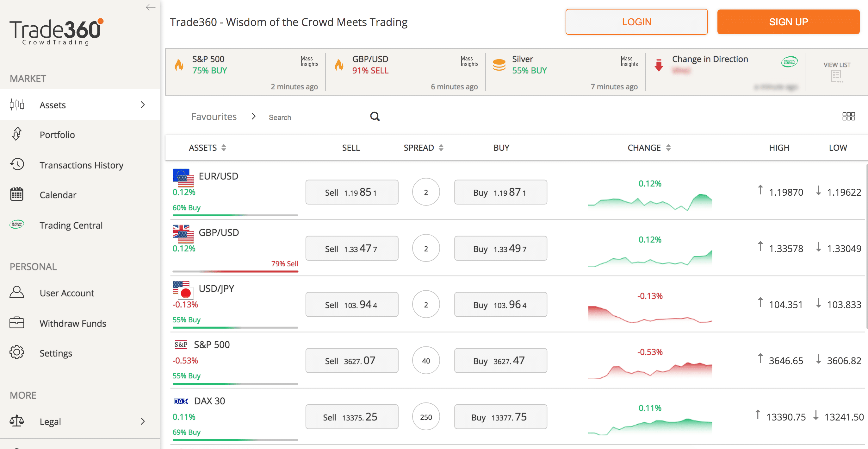Screen dimensions: 868x449
Task: Click the search magnifier icon
Action: [x=375, y=117]
